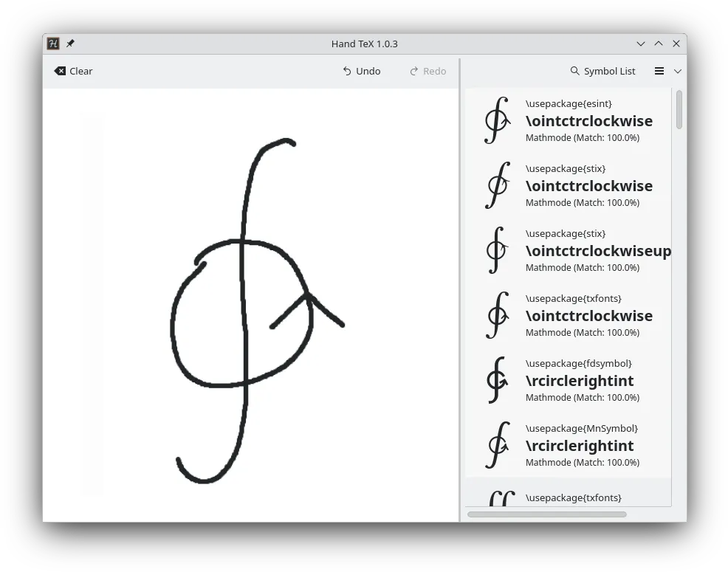Select esint \ointctrclockwise symbol glyph

tap(497, 120)
